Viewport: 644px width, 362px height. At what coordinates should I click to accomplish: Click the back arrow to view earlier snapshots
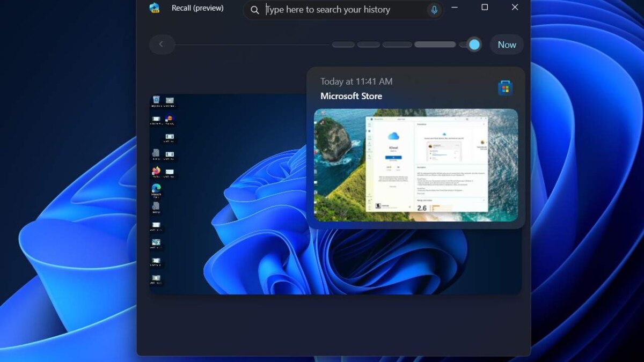click(x=162, y=44)
